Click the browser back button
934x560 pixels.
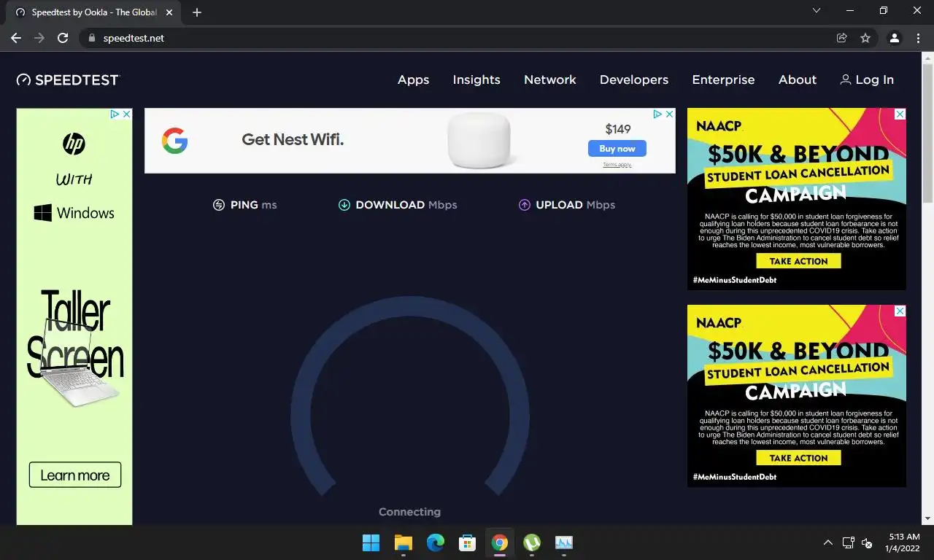16,38
